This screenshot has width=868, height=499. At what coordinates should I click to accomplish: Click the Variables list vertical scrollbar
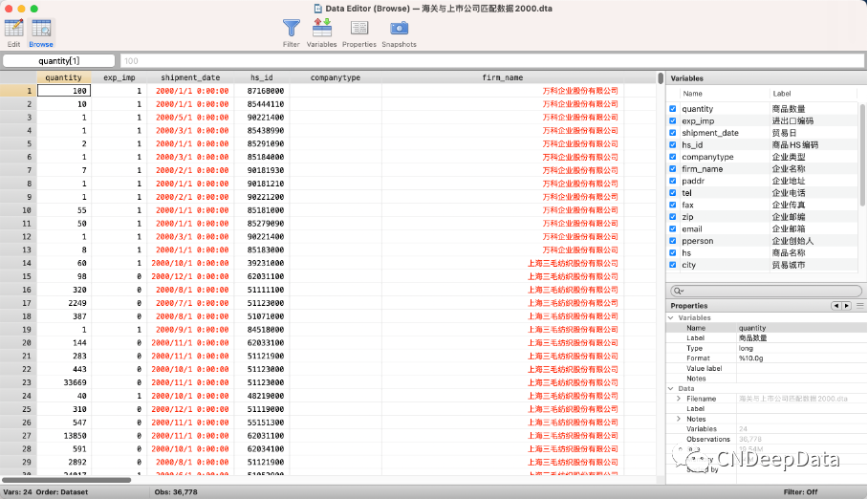(x=862, y=155)
